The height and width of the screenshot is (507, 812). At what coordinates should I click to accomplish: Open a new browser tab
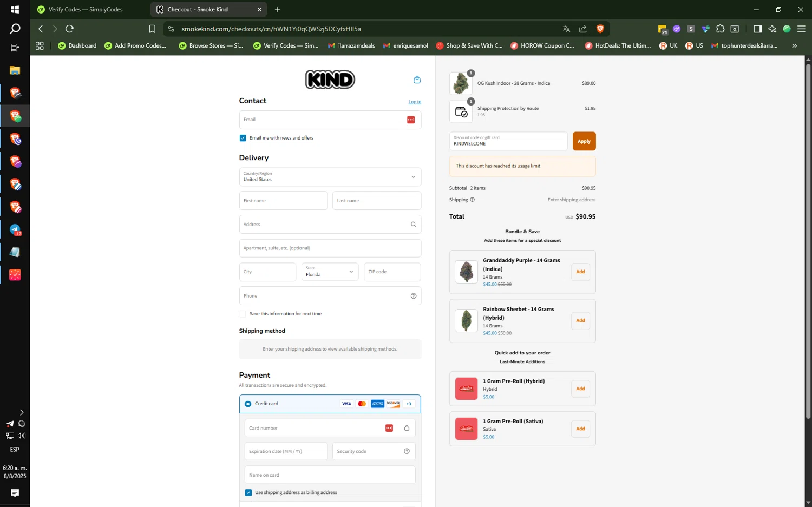click(277, 9)
